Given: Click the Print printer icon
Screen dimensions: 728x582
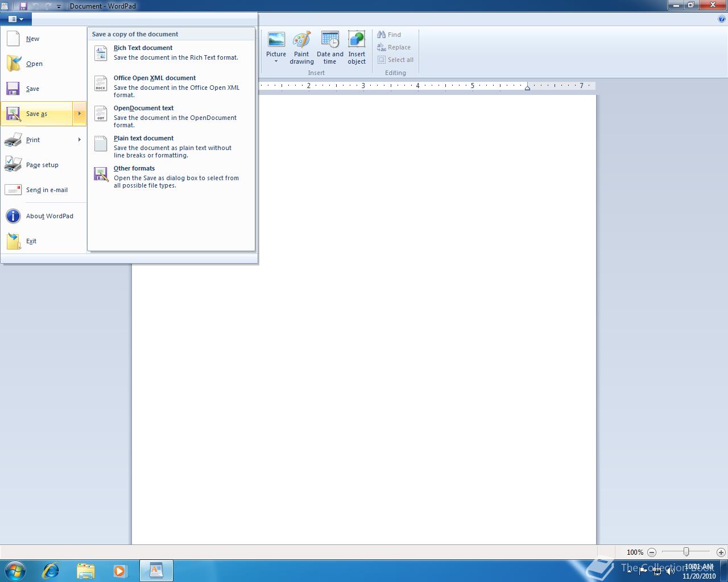Looking at the screenshot, I should click(13, 140).
